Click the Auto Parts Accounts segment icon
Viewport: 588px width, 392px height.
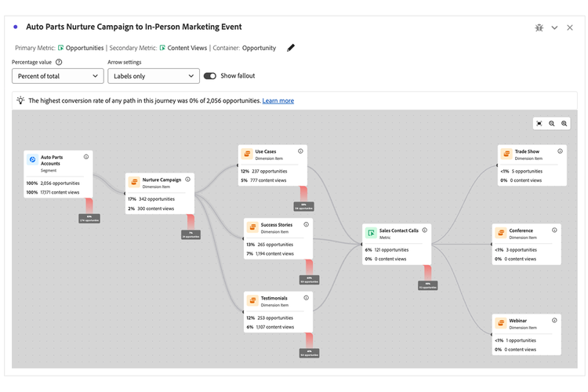[33, 159]
